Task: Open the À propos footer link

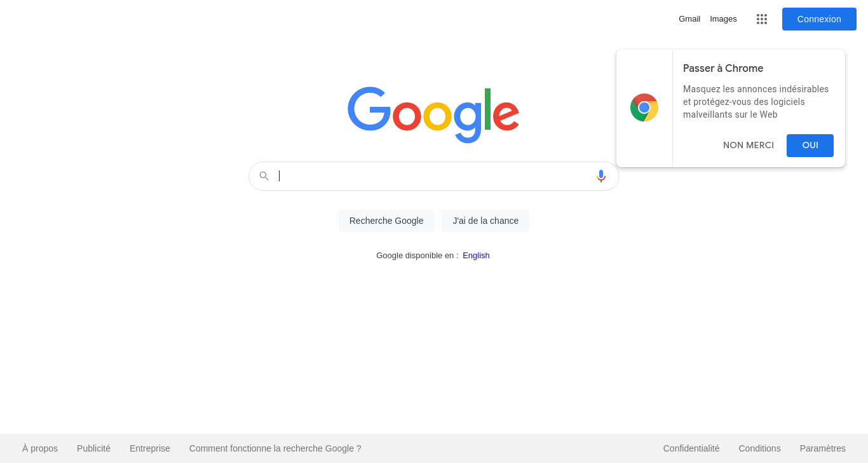Action: [40, 448]
